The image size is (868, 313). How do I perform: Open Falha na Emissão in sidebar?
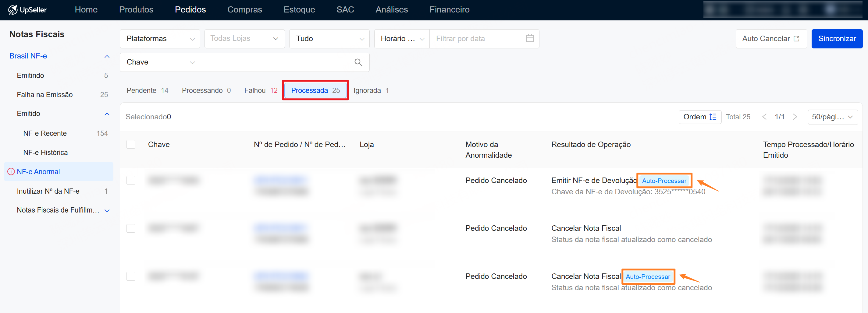(45, 95)
